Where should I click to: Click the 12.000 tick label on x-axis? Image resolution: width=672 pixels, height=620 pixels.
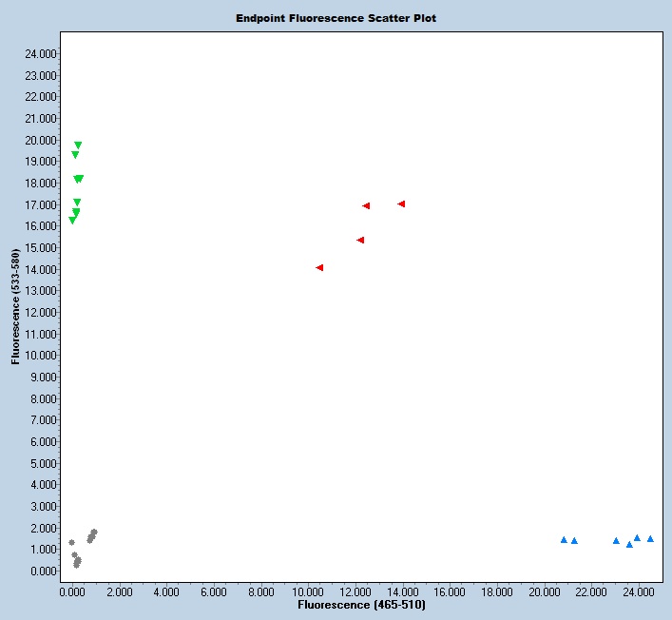354,591
